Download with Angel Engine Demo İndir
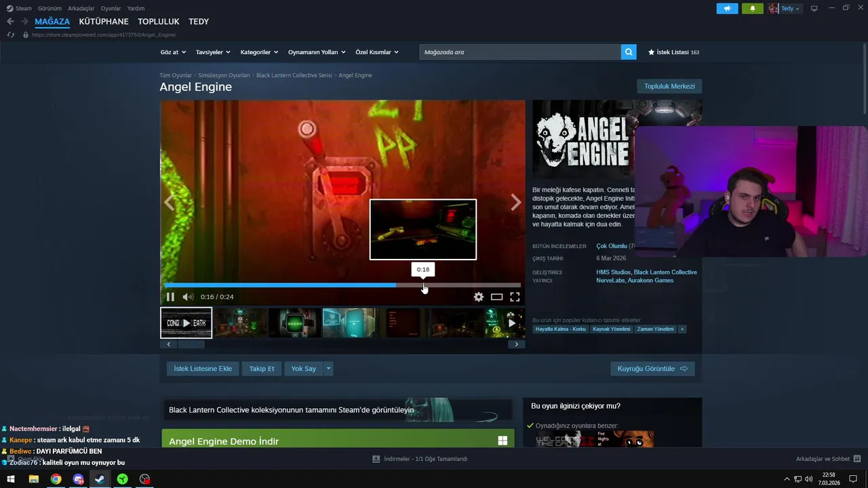Image resolution: width=868 pixels, height=488 pixels. tap(338, 441)
